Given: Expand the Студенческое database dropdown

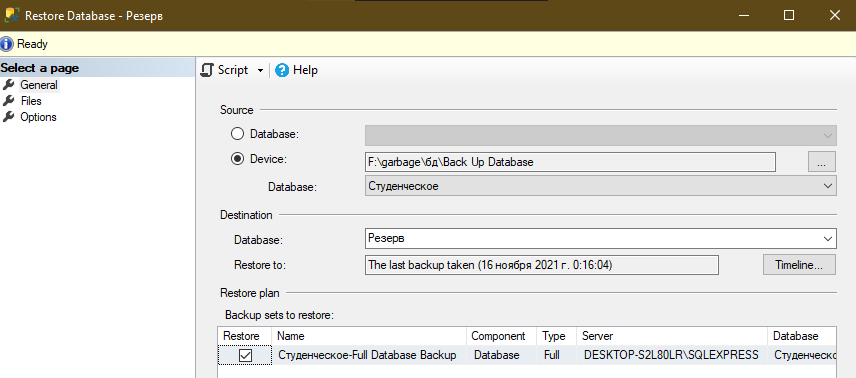Looking at the screenshot, I should pyautogui.click(x=828, y=186).
